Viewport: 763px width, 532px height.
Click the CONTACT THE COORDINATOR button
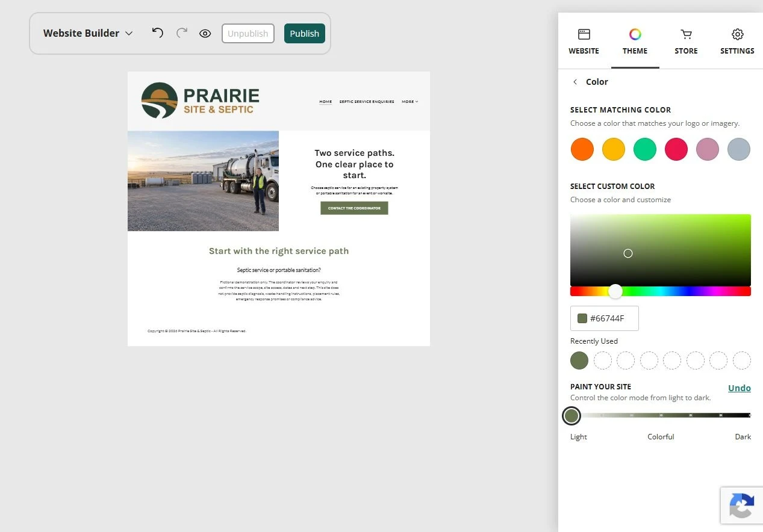[354, 208]
